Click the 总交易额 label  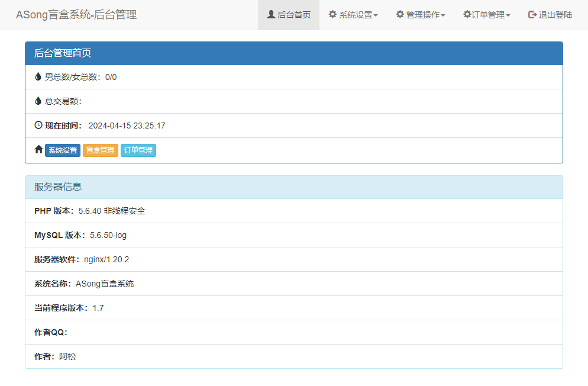pos(63,101)
